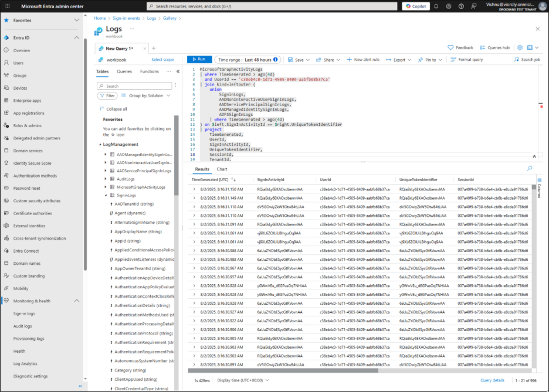Open the docs book icon dropdown
This screenshot has height=392, width=549.
tap(533, 47)
